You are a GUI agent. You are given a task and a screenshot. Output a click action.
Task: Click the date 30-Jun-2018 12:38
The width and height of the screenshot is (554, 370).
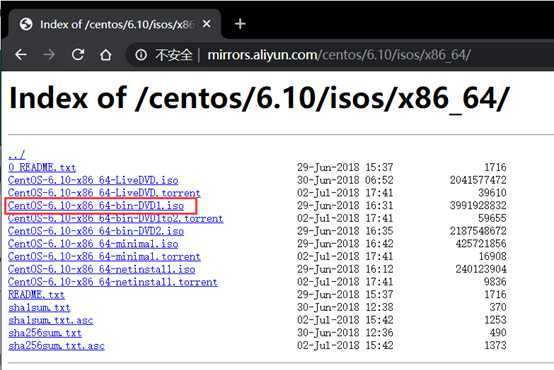tap(345, 307)
